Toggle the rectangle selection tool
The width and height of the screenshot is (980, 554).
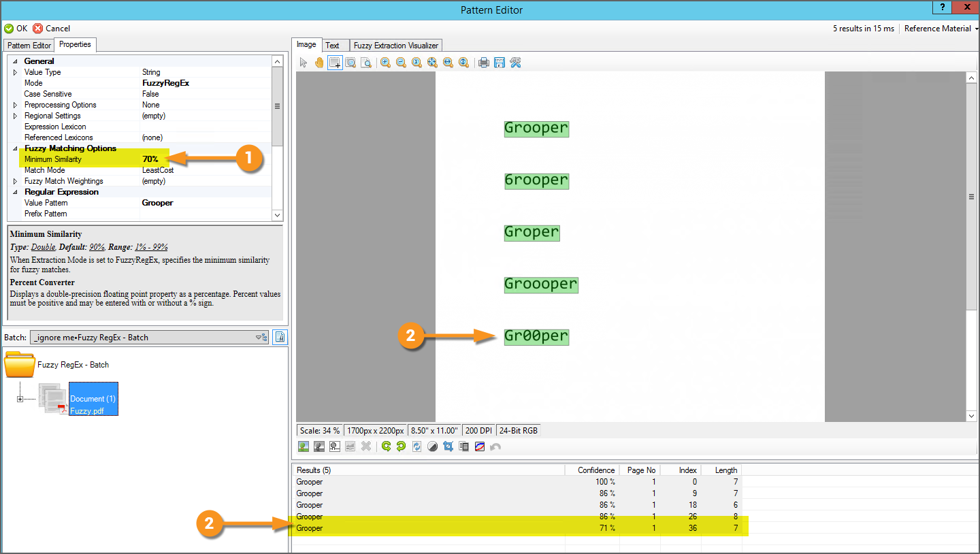335,63
